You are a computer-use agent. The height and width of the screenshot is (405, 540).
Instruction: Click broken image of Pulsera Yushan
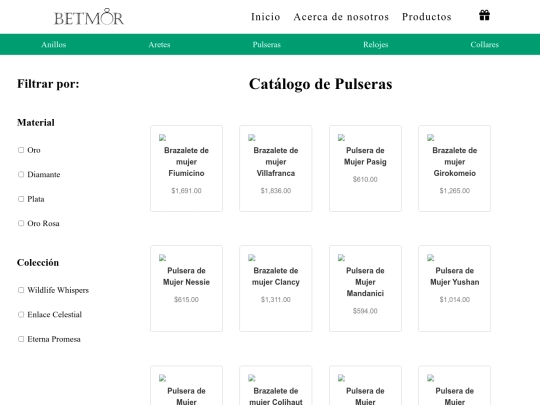click(430, 258)
